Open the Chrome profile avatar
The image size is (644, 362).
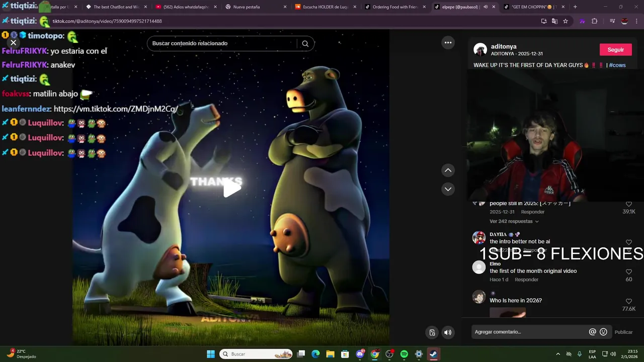tap(624, 21)
